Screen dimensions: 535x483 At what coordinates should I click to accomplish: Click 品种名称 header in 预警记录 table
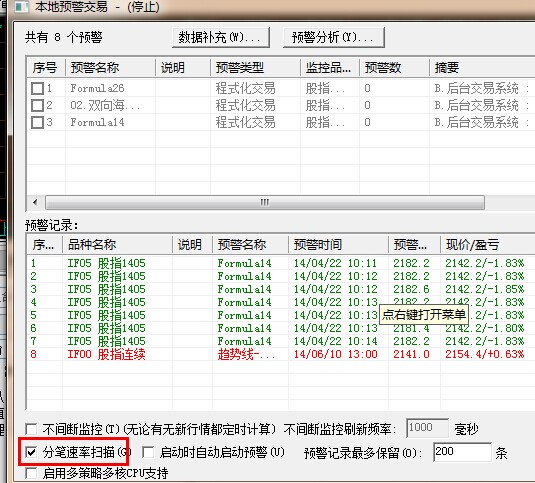[x=117, y=245]
